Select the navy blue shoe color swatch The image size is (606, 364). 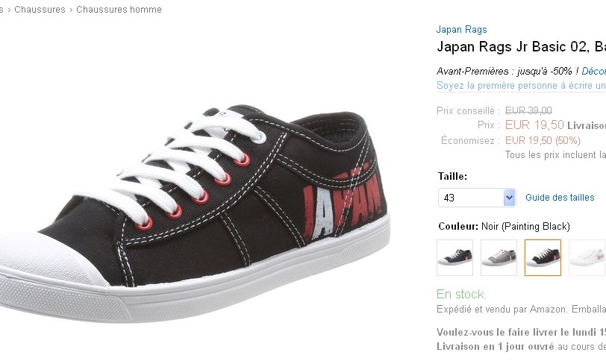point(454,257)
